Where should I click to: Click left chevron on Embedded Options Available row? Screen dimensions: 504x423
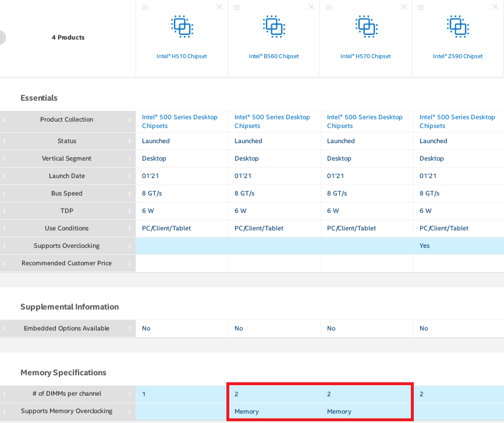[5, 329]
